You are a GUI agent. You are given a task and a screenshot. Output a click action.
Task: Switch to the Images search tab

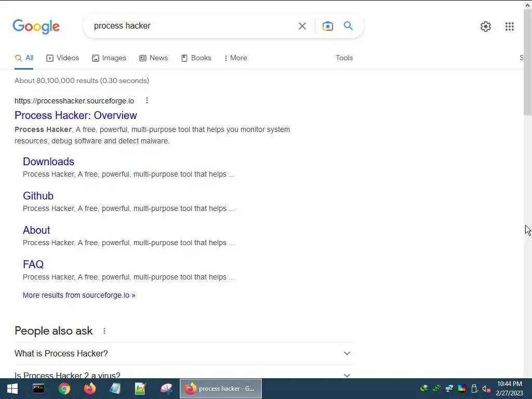coord(109,58)
